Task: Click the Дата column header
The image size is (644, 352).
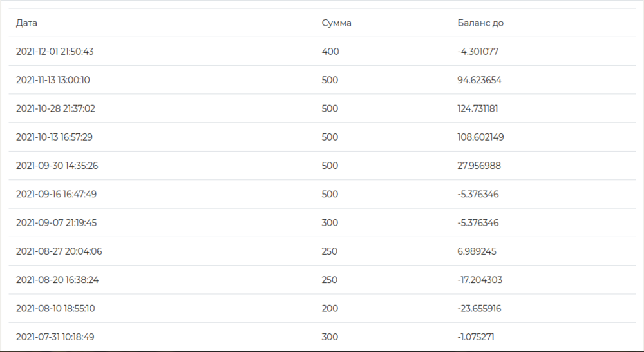Action: pyautogui.click(x=26, y=23)
